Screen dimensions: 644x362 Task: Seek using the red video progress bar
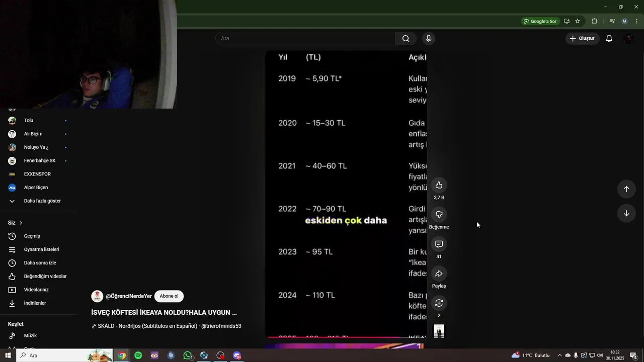coord(346,337)
